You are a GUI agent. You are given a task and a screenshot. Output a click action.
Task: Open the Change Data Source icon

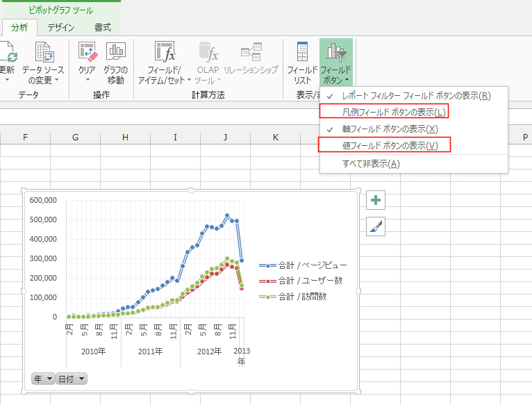44,52
